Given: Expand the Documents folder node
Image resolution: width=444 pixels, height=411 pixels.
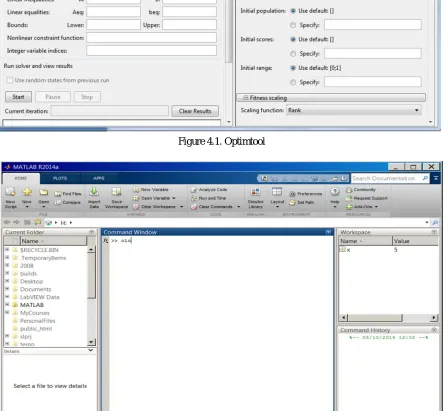Looking at the screenshot, I should click(7, 289).
